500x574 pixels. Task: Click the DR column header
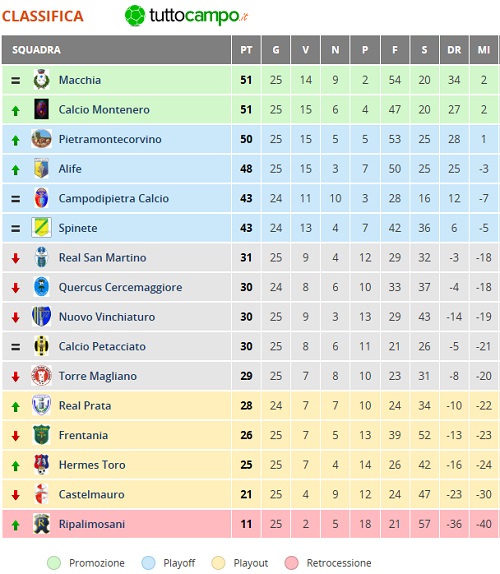pos(454,50)
